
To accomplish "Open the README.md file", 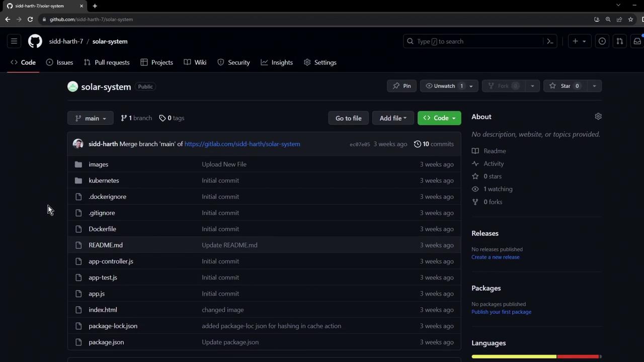I will point(106,245).
